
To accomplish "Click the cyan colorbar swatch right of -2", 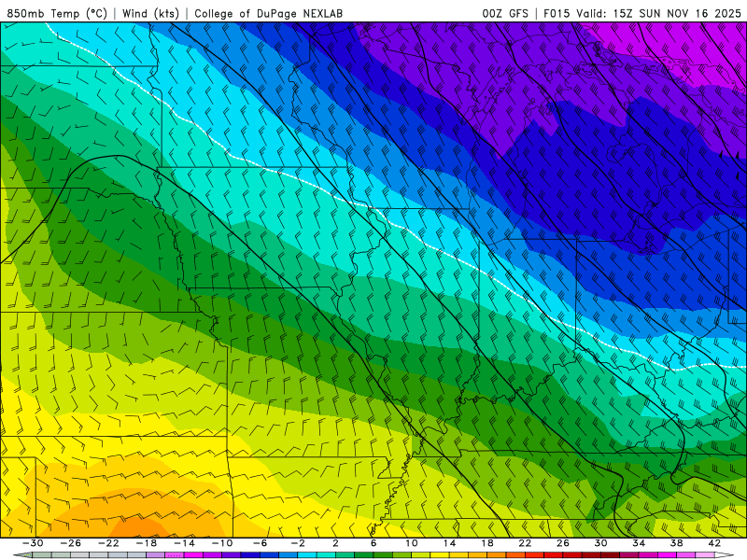I will tap(307, 554).
